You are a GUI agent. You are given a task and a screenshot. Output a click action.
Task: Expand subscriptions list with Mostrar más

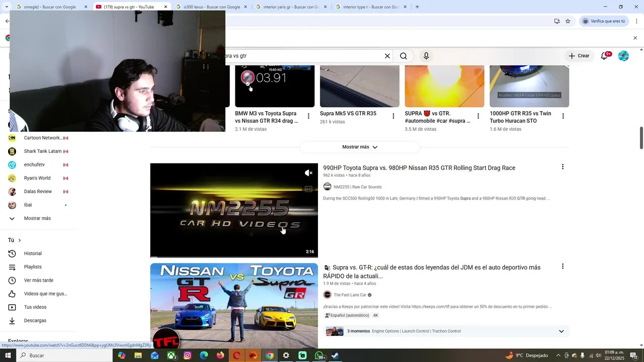click(38, 218)
